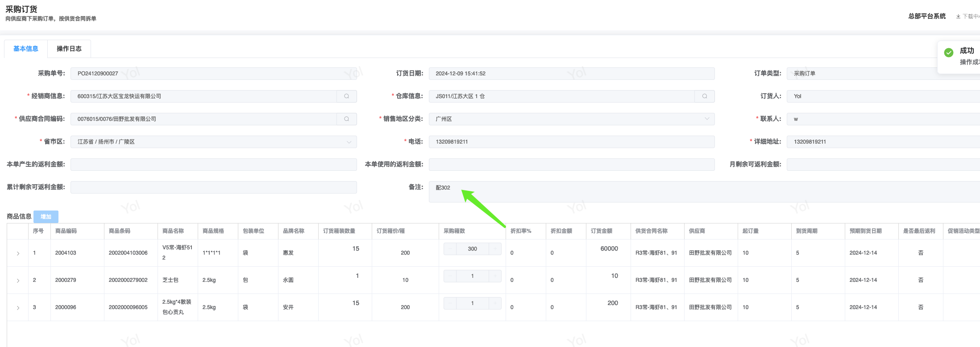Decrease 采购箱数 for 包心贡丸 row
The width and height of the screenshot is (980, 347).
450,303
